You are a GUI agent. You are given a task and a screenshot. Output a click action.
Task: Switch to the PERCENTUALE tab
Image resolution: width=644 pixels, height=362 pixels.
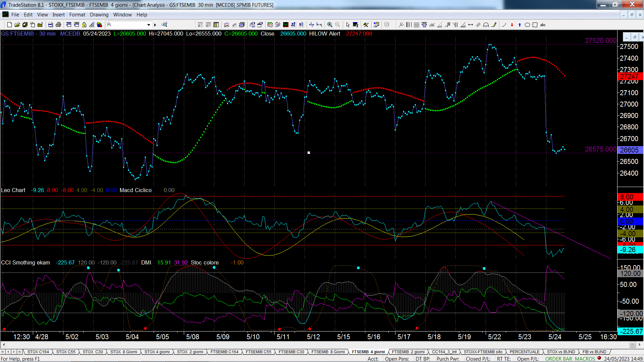(x=525, y=352)
